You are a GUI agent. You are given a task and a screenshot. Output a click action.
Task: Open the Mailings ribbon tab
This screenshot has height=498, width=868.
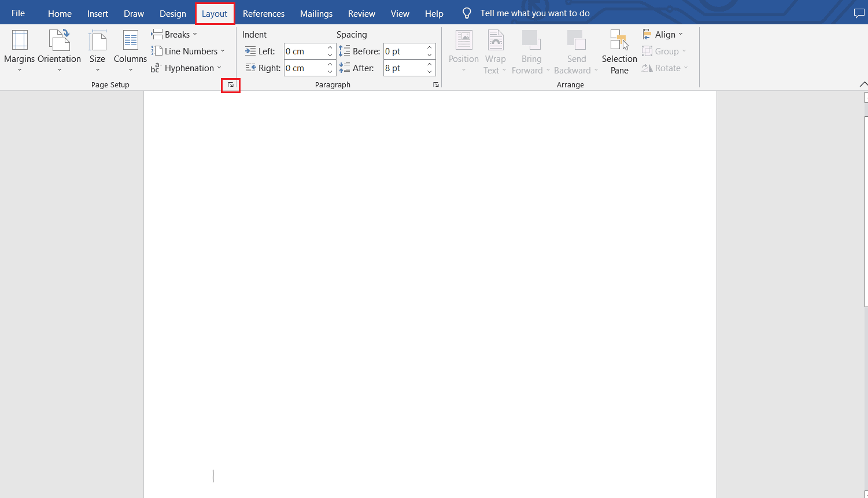316,13
